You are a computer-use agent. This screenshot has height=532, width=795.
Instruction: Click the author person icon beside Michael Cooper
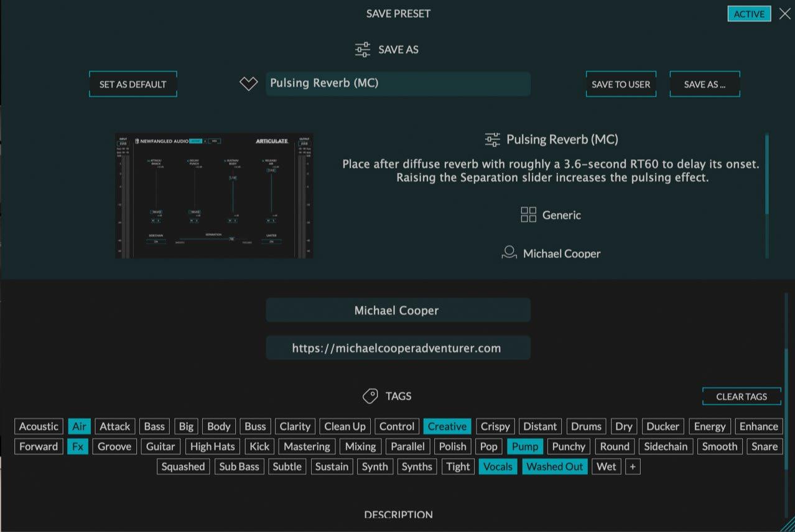pyautogui.click(x=509, y=253)
